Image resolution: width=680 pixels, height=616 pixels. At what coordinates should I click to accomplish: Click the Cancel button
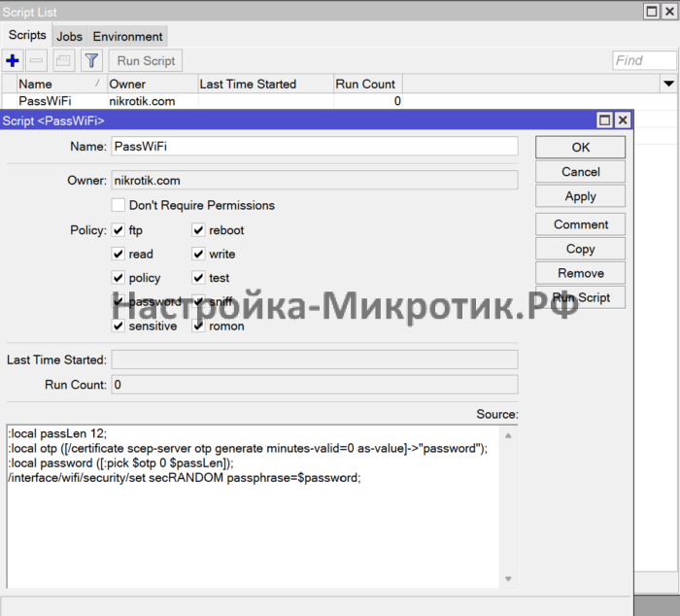pos(580,172)
